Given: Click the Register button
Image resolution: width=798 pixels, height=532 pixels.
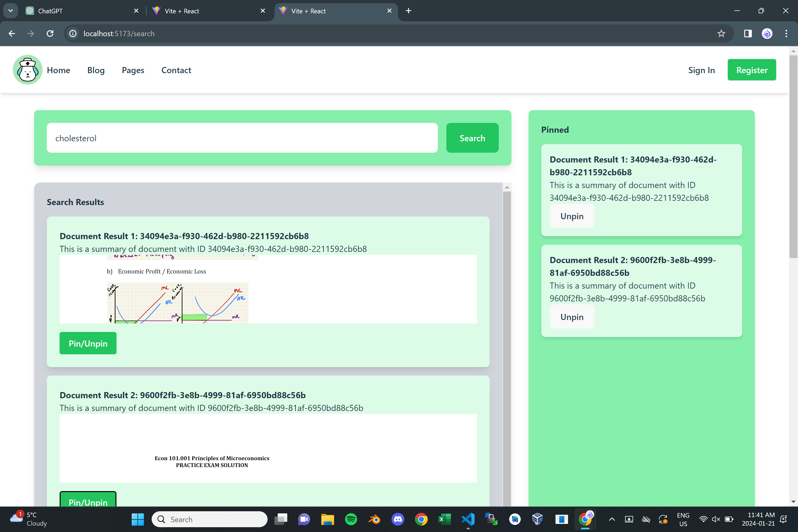Looking at the screenshot, I should click(x=751, y=70).
